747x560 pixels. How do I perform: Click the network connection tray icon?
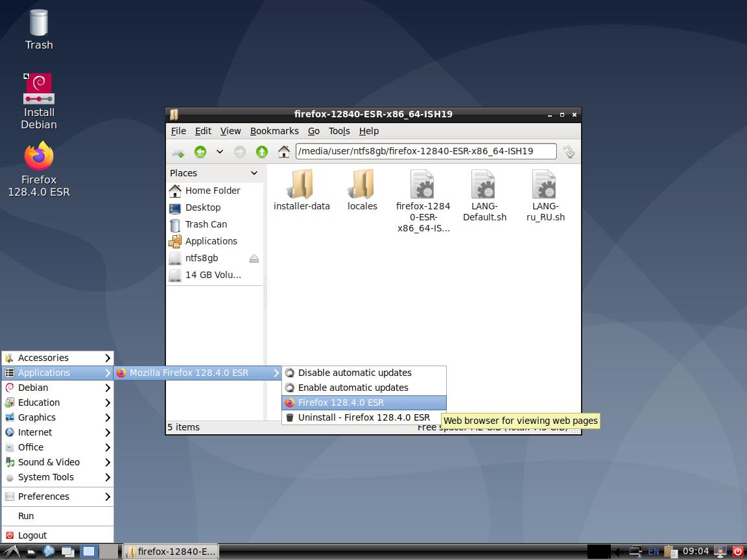click(635, 552)
